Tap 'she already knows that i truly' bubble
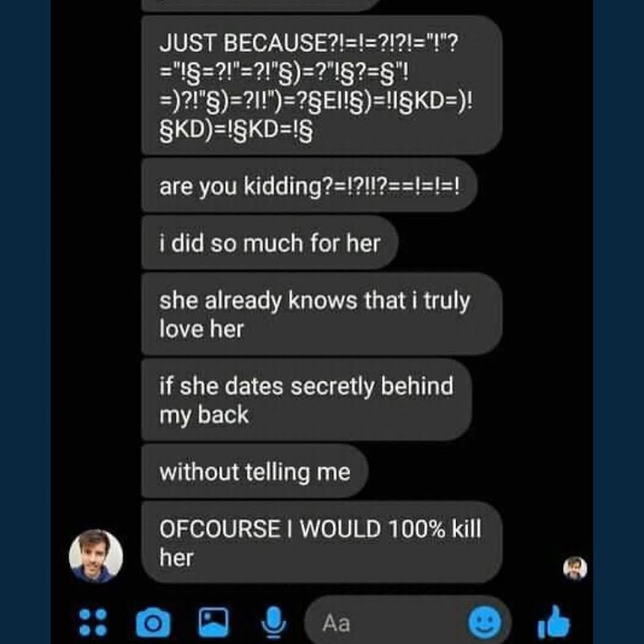644x644 pixels. click(321, 314)
